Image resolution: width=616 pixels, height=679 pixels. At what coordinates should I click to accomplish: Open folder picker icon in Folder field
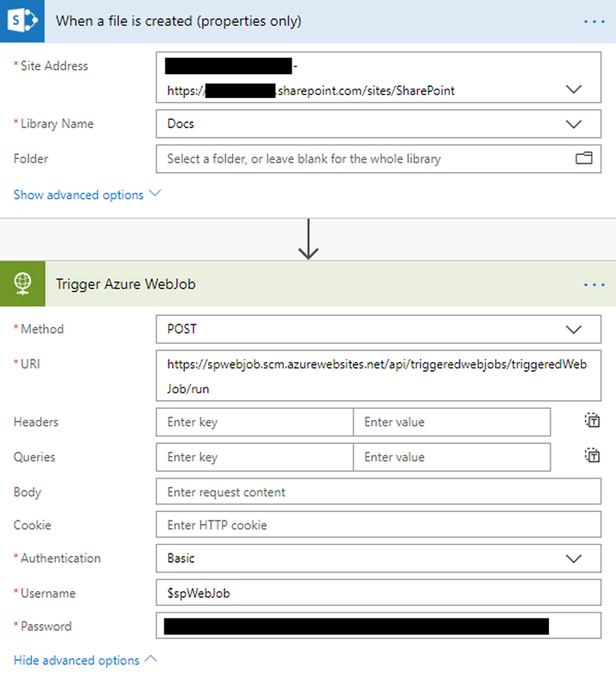583,158
